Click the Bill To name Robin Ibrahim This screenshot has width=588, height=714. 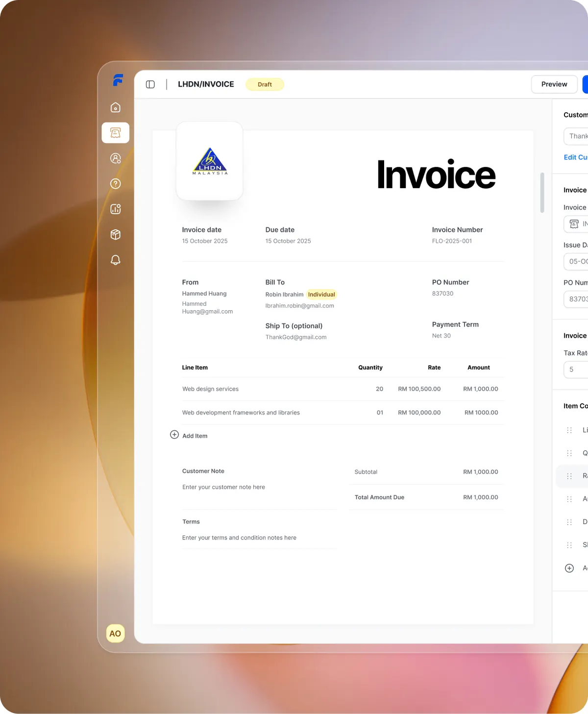[285, 295]
